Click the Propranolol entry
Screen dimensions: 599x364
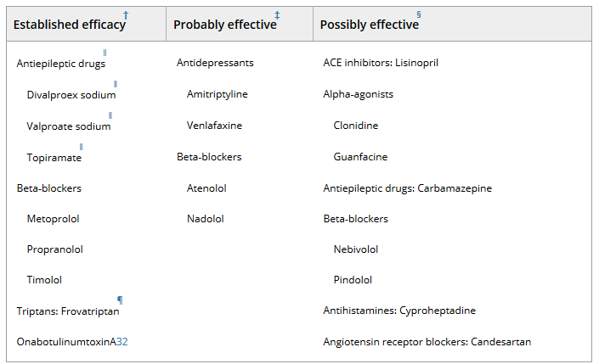[x=54, y=249]
